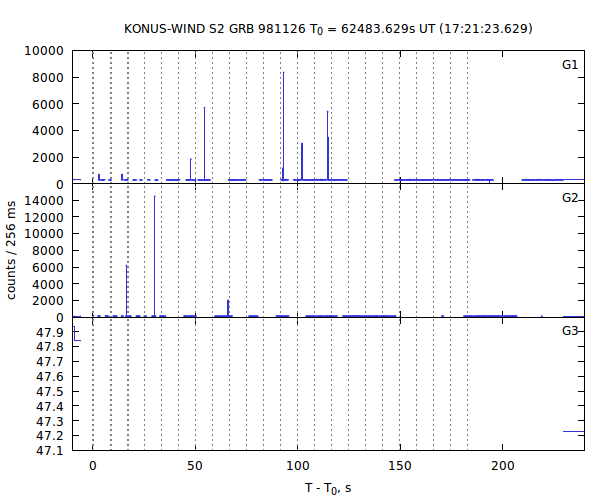Click the 8000 tick label in the G2 panel

pos(48,251)
